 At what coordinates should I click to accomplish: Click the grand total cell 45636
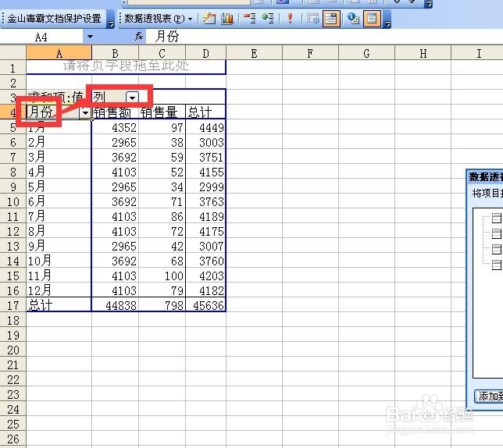[x=205, y=305]
